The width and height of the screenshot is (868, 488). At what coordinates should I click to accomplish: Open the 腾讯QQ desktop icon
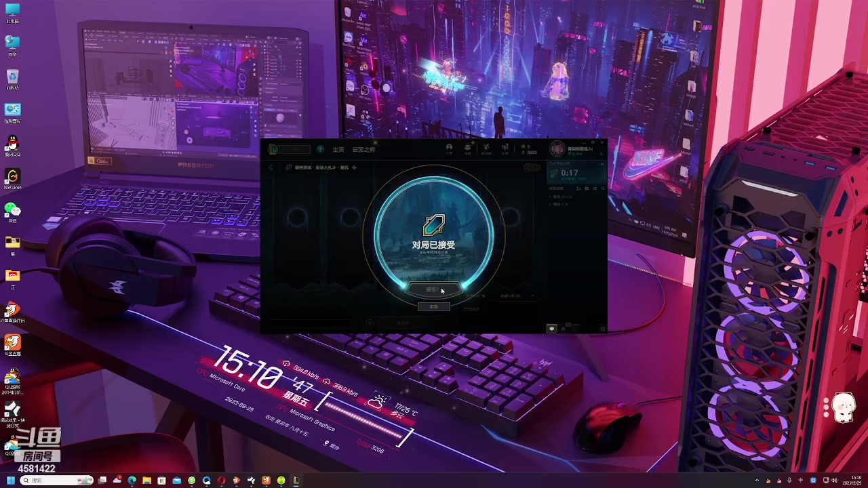(x=12, y=146)
